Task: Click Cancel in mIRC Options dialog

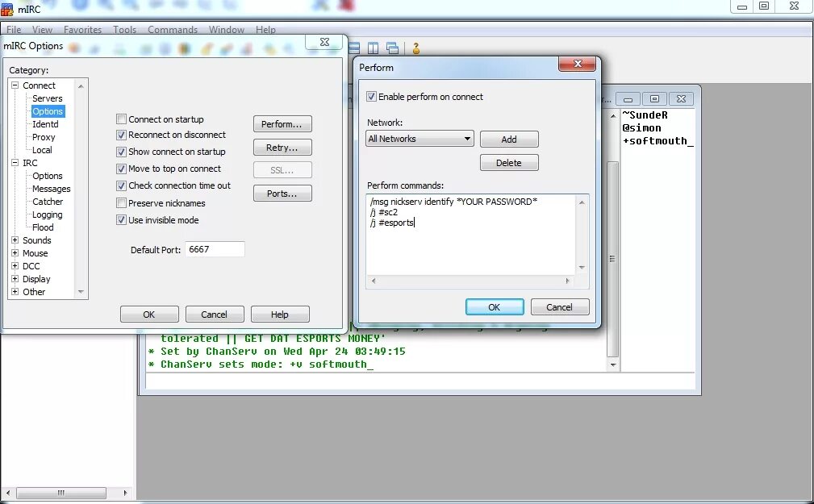Action: coord(215,314)
